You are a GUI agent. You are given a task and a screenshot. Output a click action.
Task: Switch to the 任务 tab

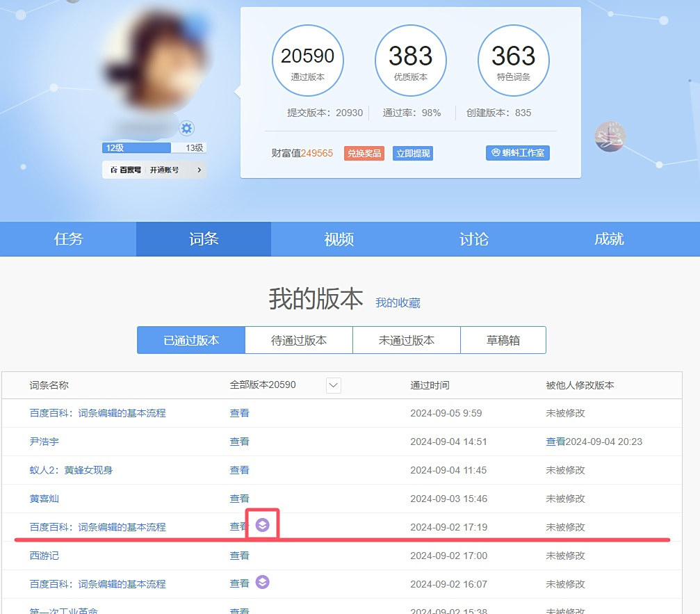(x=68, y=239)
